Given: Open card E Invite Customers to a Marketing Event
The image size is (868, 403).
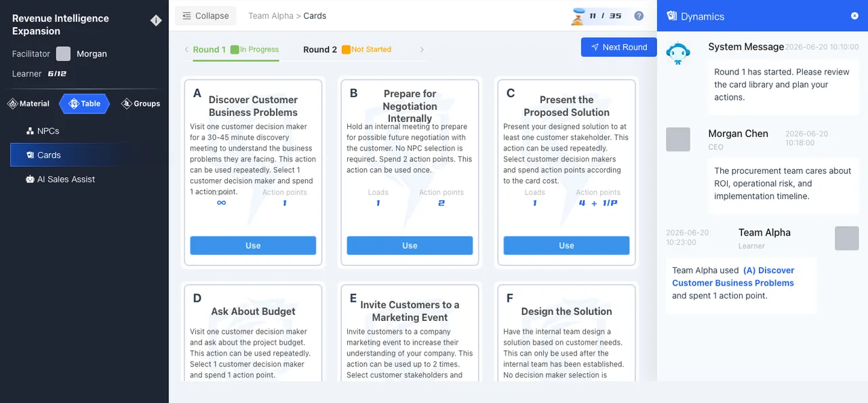Looking at the screenshot, I should tap(410, 332).
